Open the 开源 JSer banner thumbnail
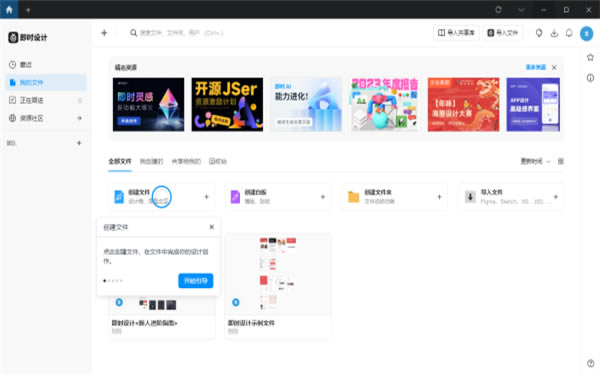Screen dimensions: 600x375 pos(227,104)
